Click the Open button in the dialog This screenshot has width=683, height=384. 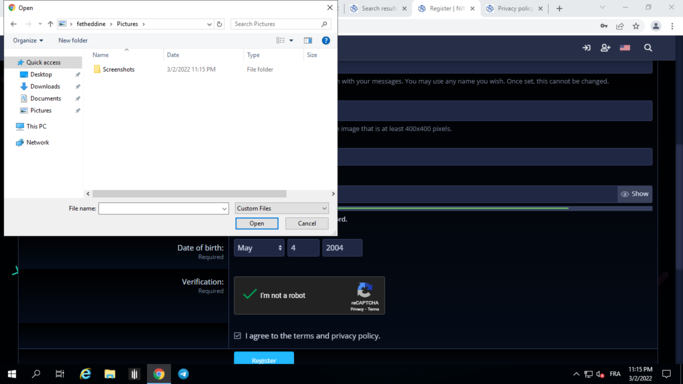coord(257,223)
